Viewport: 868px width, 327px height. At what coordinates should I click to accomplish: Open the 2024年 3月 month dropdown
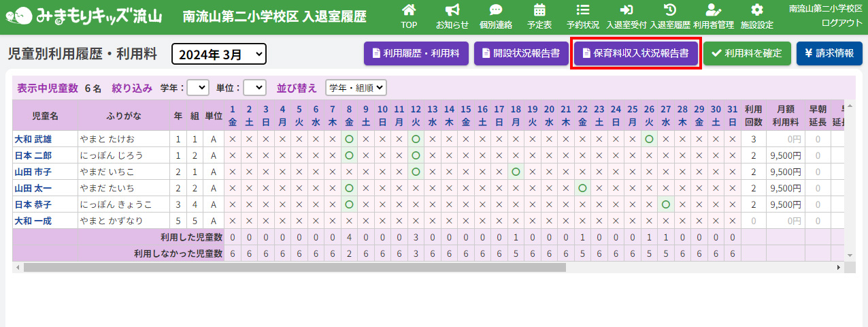(x=219, y=54)
